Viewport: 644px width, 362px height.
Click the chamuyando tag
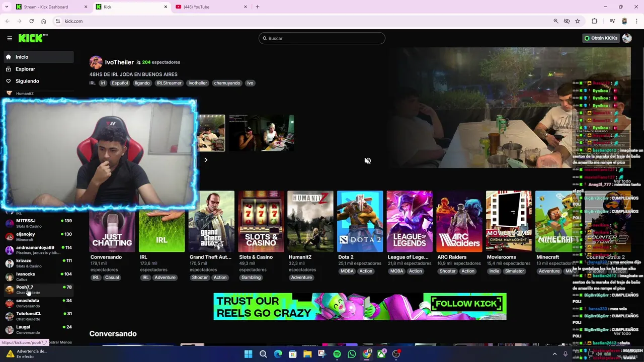[x=227, y=83]
